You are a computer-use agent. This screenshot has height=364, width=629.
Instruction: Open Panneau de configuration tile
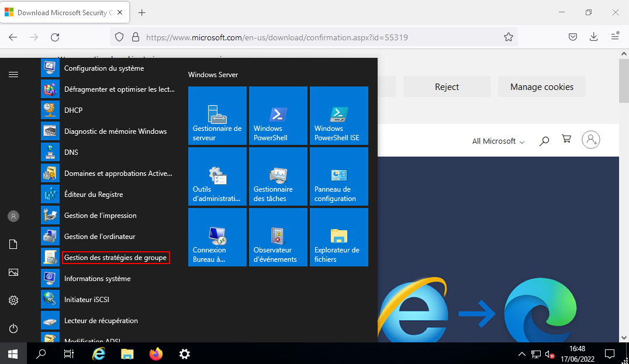coord(338,176)
